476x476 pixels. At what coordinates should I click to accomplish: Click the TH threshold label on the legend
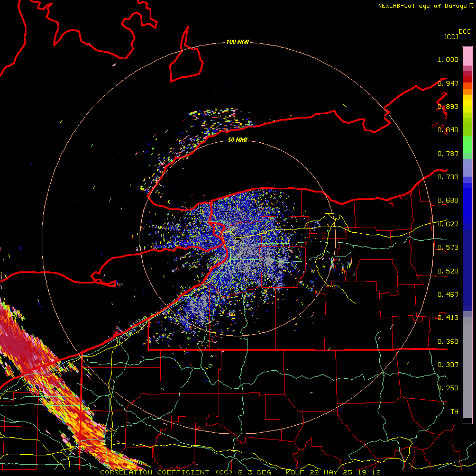(x=454, y=412)
